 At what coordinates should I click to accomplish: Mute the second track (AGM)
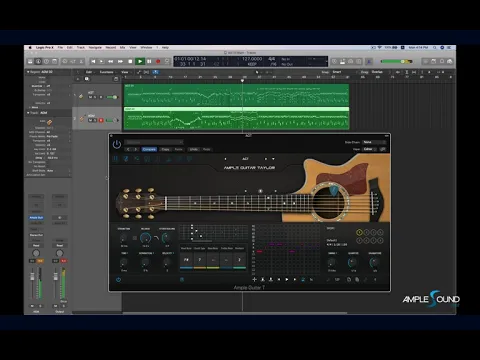click(90, 120)
